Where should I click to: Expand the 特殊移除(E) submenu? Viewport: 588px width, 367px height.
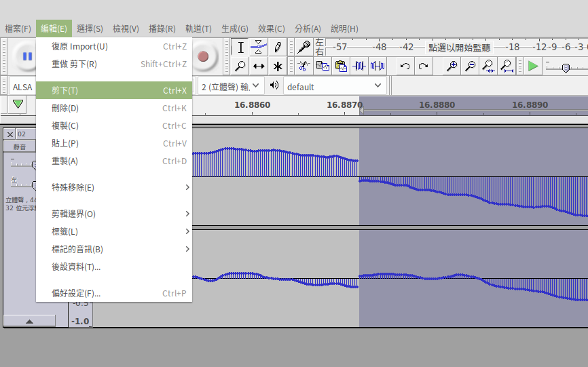(114, 187)
